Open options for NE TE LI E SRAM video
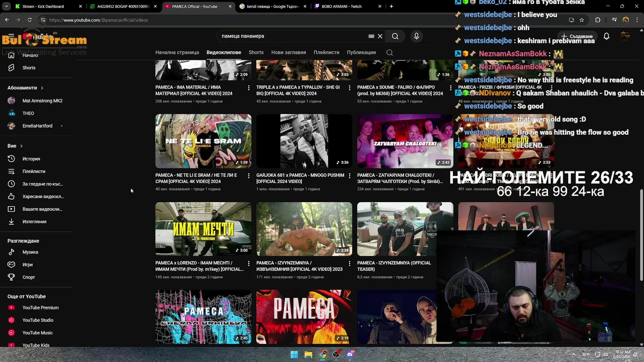Image resolution: width=644 pixels, height=362 pixels. pyautogui.click(x=249, y=175)
